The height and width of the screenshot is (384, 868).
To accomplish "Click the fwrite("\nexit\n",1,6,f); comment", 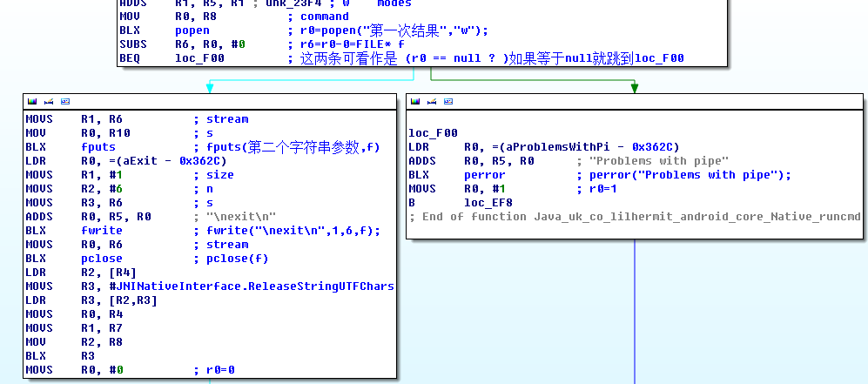I will [x=293, y=231].
